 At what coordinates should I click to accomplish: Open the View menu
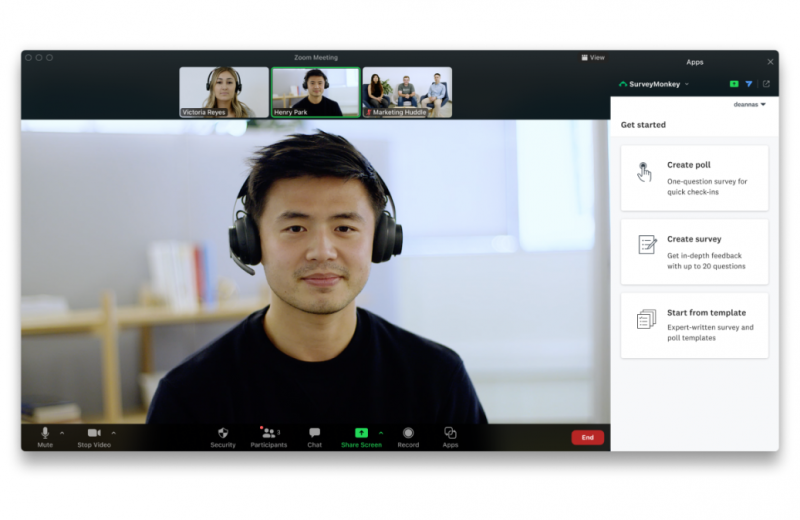[x=593, y=57]
